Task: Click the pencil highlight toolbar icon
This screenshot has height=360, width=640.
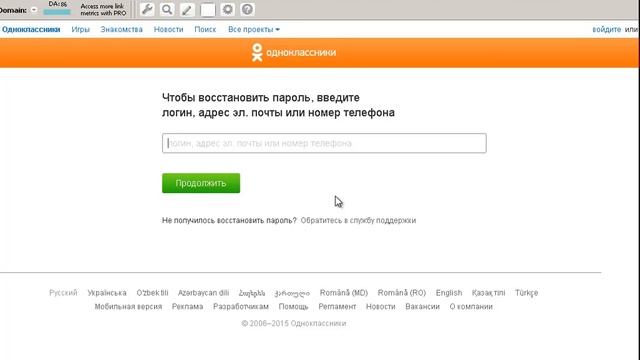Action: click(x=187, y=9)
